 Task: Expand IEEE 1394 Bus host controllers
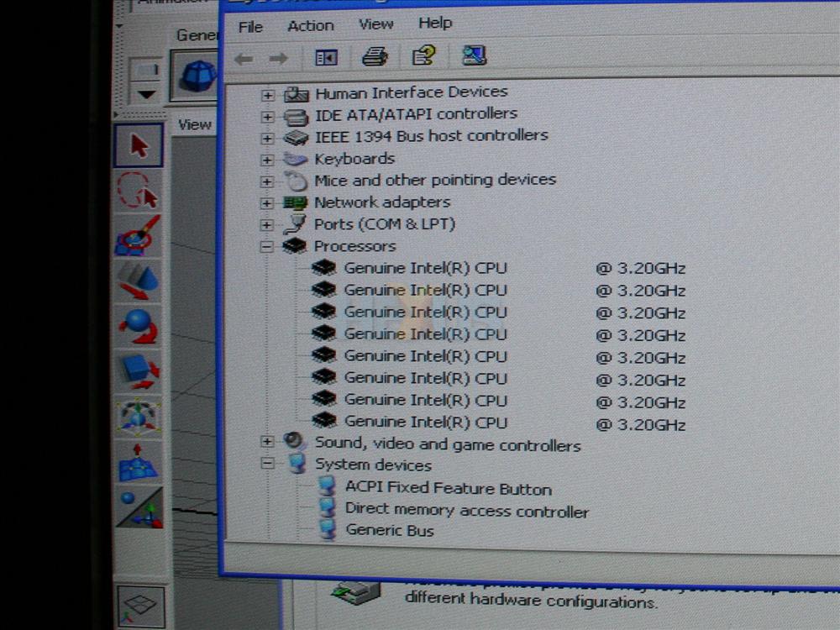(x=267, y=139)
